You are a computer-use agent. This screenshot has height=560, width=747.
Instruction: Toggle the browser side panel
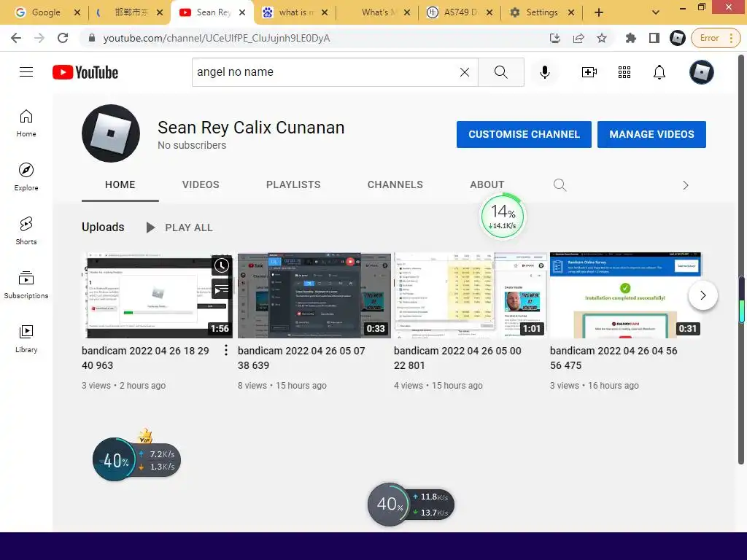(x=654, y=38)
